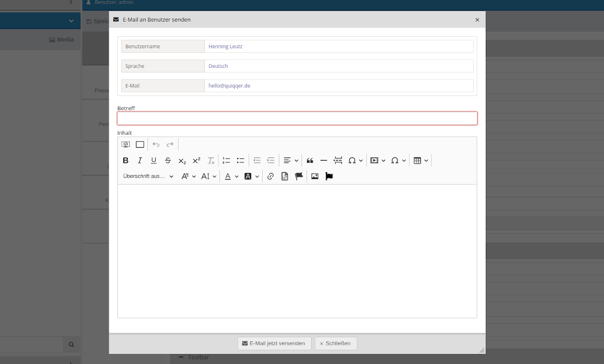
Task: Click the insert link icon
Action: [270, 176]
